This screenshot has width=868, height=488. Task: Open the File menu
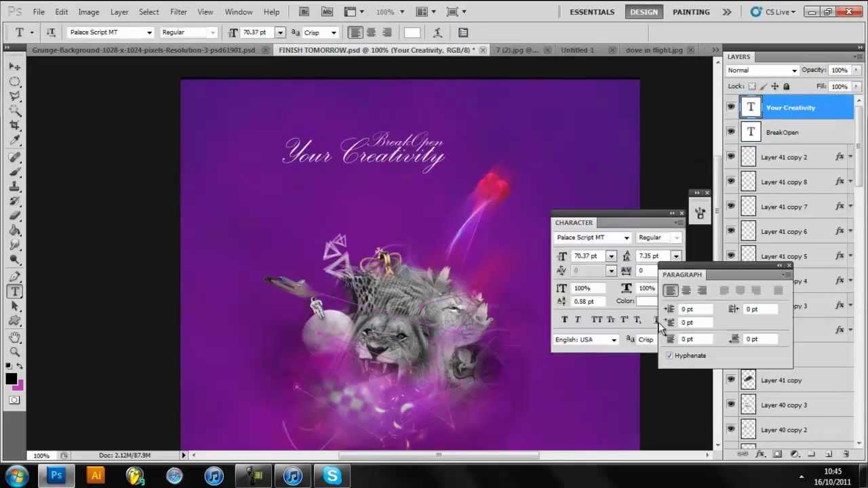coord(39,12)
